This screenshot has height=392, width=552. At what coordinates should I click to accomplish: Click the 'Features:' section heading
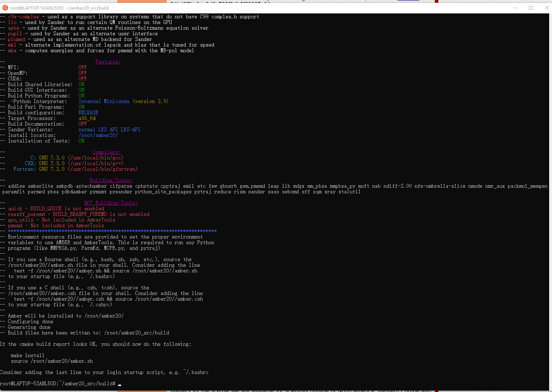pyautogui.click(x=108, y=62)
